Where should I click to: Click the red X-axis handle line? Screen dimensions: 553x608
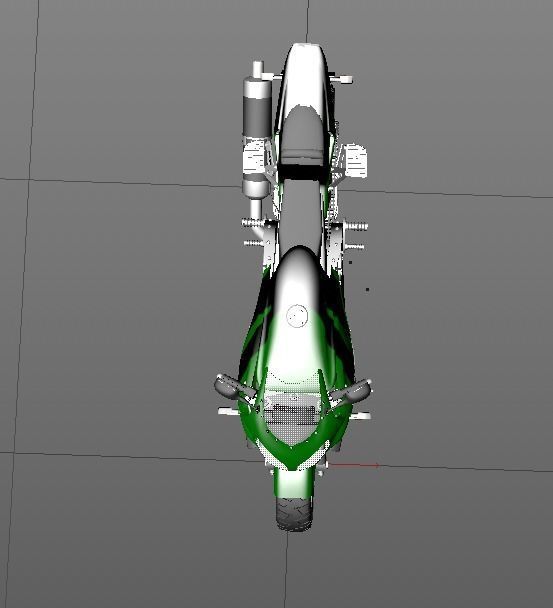[354, 465]
